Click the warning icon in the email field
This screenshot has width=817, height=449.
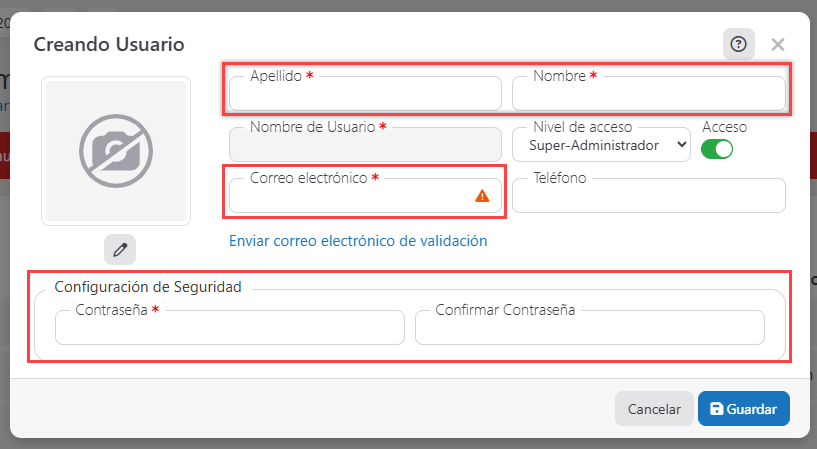482,196
